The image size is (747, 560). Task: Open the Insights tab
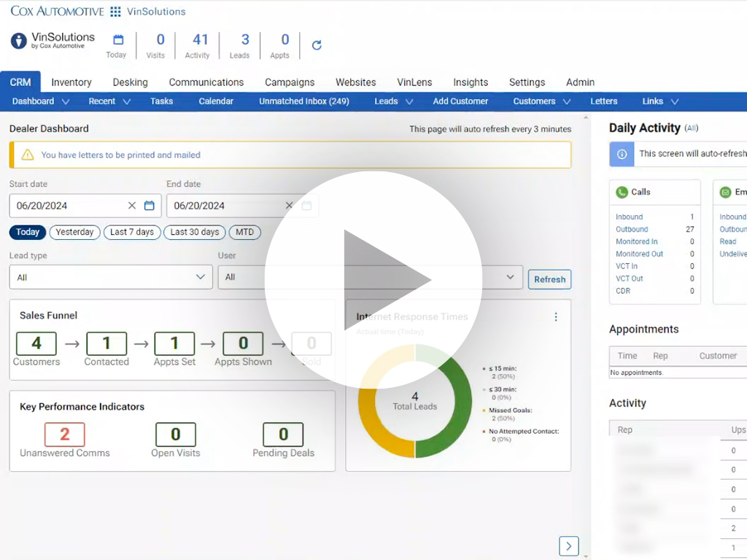click(471, 82)
